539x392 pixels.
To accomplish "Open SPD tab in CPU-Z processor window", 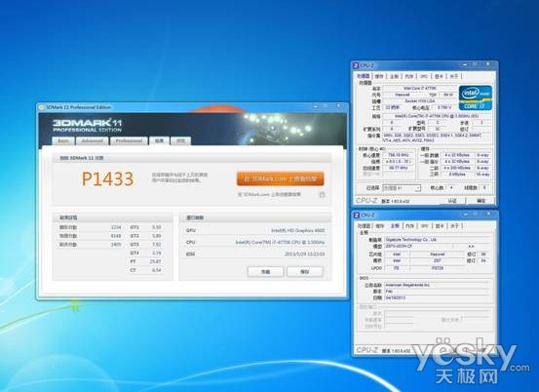I will tap(424, 76).
